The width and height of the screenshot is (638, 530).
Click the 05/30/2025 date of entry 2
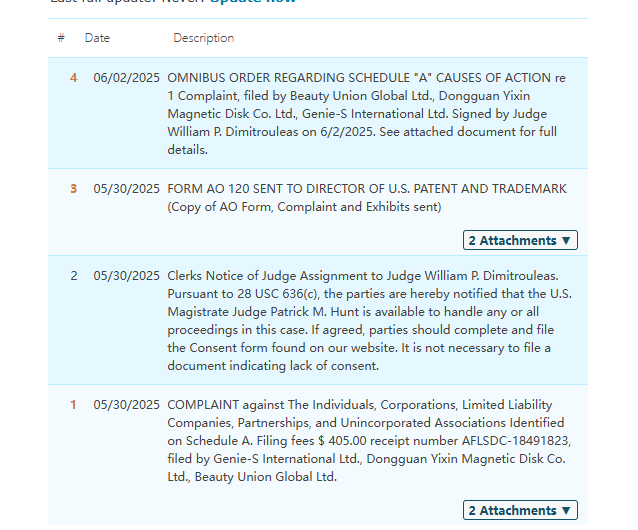pos(126,276)
